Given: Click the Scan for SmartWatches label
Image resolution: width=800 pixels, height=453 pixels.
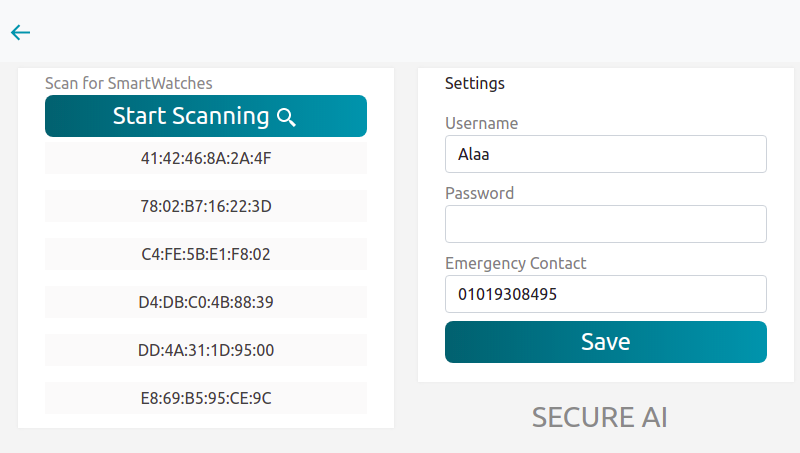Looking at the screenshot, I should tap(129, 83).
